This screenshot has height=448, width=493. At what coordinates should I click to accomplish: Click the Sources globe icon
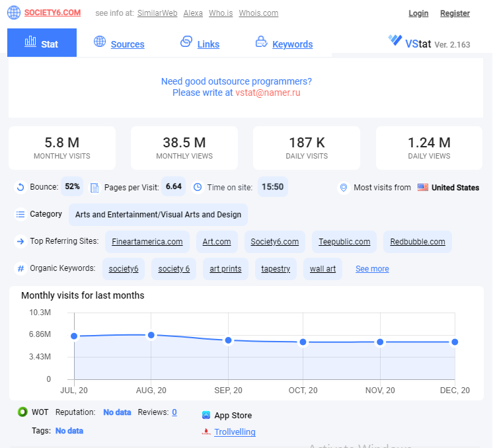click(x=100, y=42)
